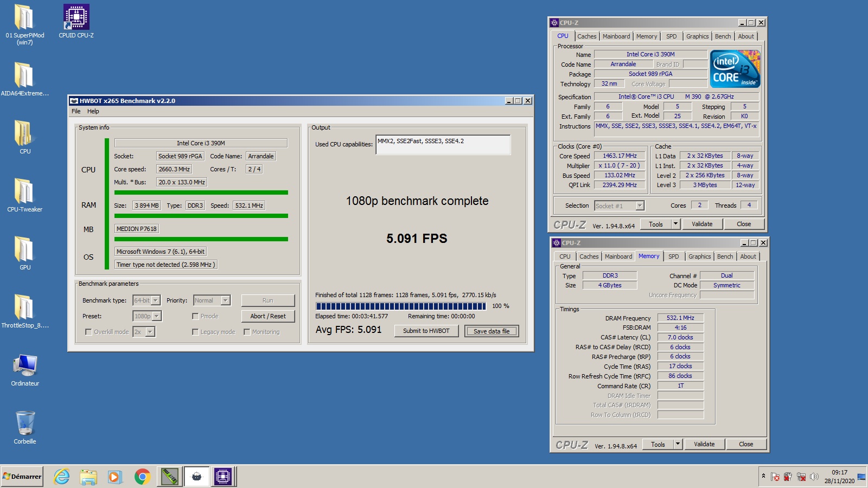The height and width of the screenshot is (488, 868).
Task: Click the DRAM Frequency 532.1 MHz value
Action: coord(680,318)
